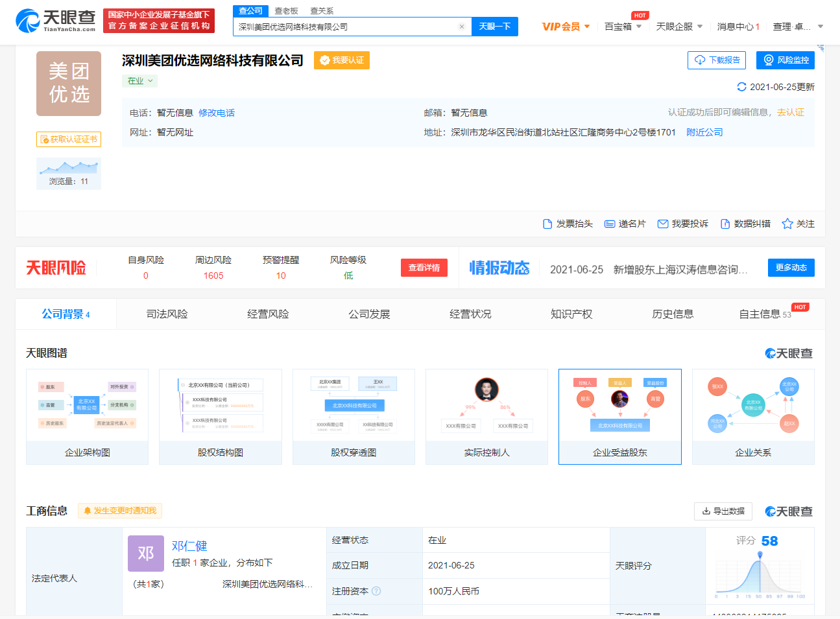Click the refresh icon beside update date
This screenshot has width=840, height=619.
742,87
